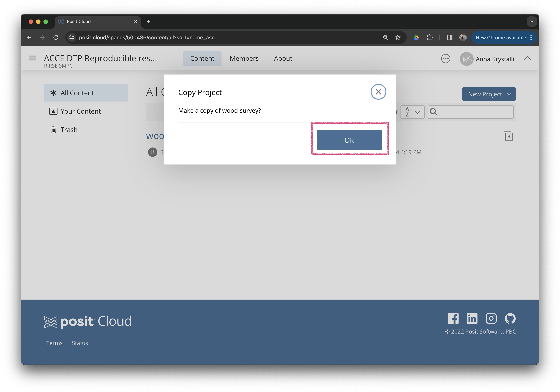Open the Extensions puzzle icon

(430, 37)
